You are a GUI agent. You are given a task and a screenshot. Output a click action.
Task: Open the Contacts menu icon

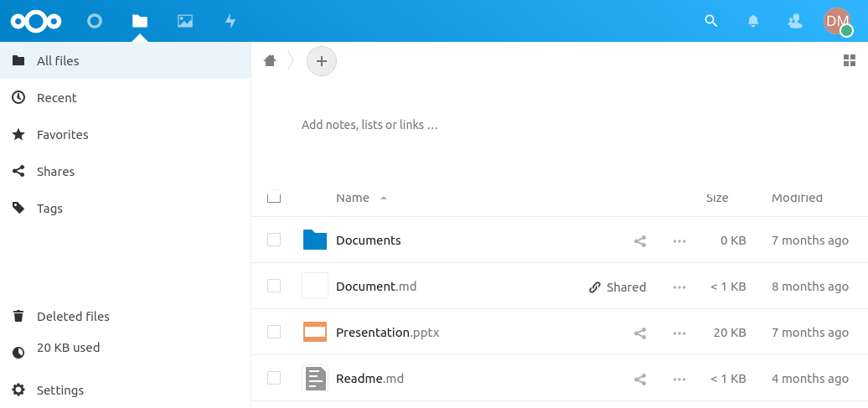tap(795, 21)
